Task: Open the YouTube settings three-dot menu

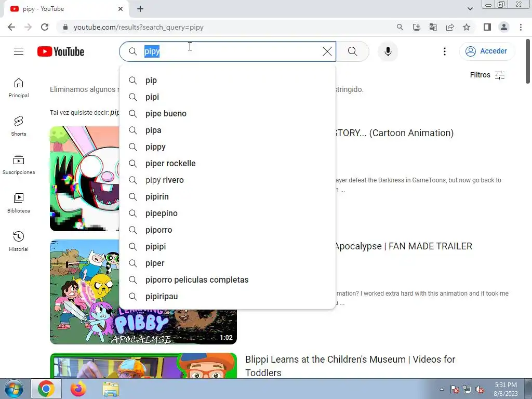Action: click(445, 51)
